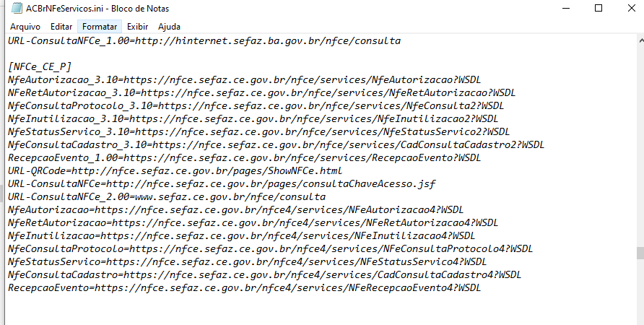This screenshot has height=325, width=644.
Task: Place cursor in the [NFCe_CE_P] section header
Action: point(40,66)
